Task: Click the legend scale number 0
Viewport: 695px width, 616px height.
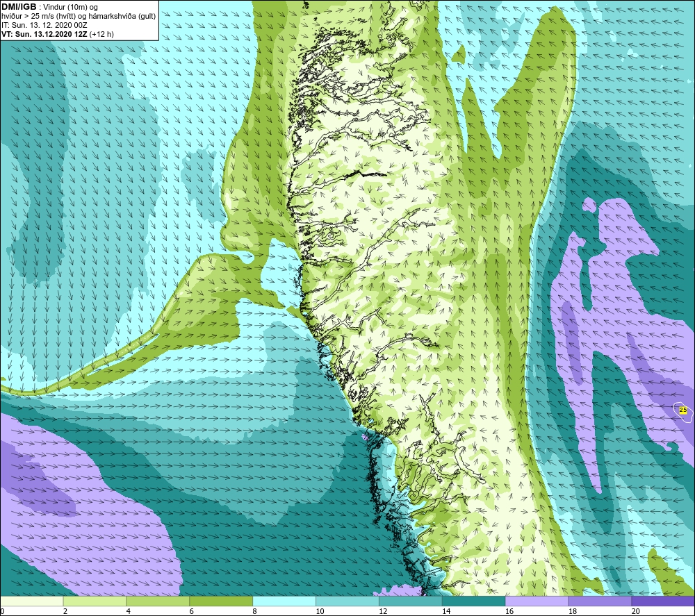Action: (x=2, y=611)
